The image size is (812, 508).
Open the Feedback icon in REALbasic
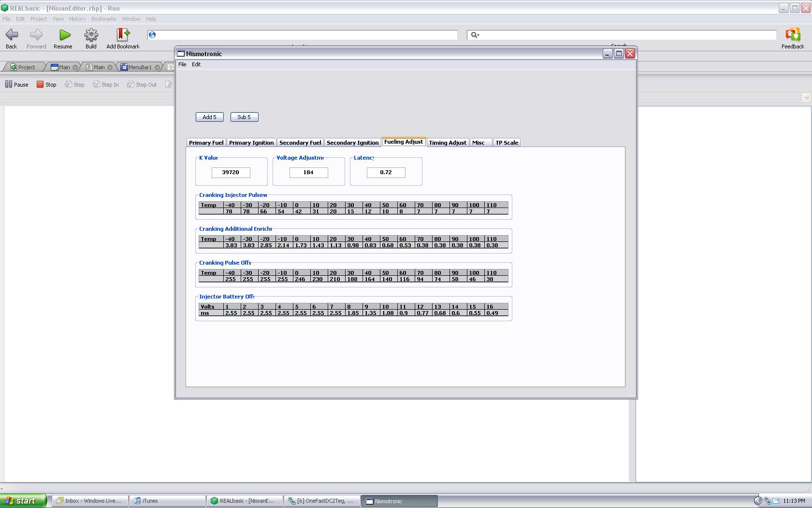[793, 35]
